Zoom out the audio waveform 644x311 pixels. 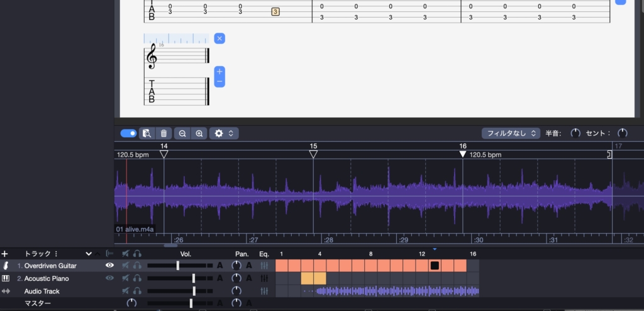tap(182, 133)
